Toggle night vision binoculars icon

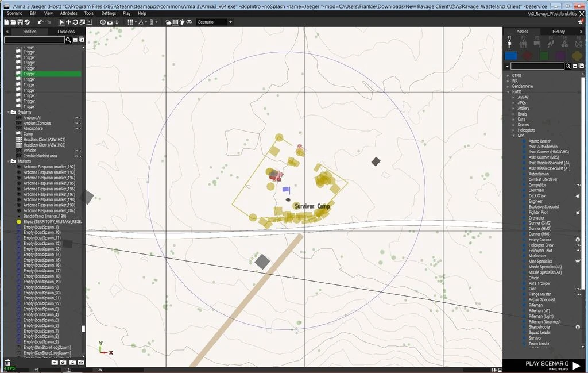[189, 22]
